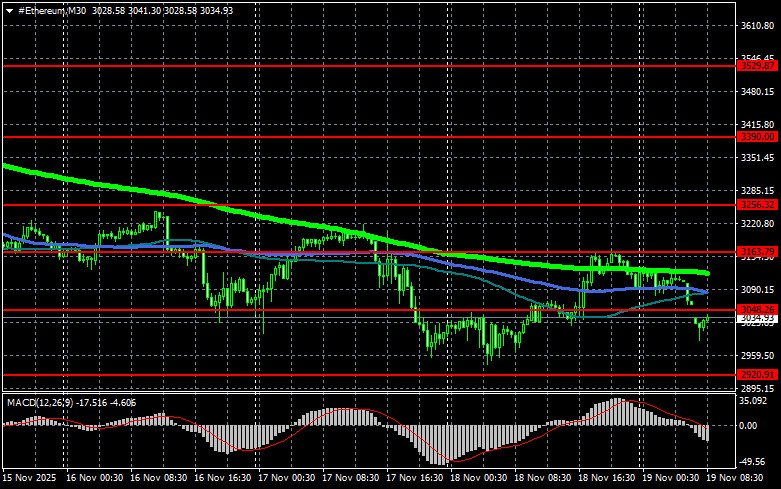Click the 15 Nov 2025 time axis label
Screen dimensions: 781x489
[28, 478]
